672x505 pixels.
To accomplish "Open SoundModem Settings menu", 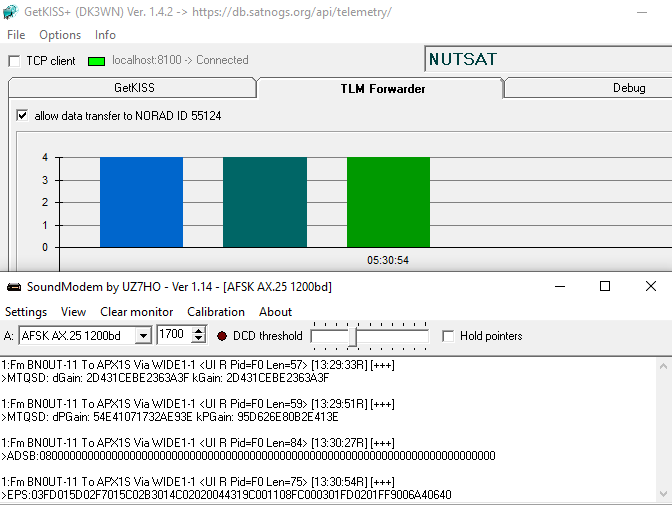I will point(26,312).
